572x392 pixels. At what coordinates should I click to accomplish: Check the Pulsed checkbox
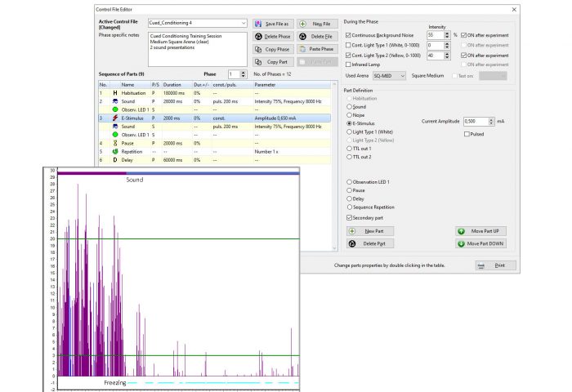coord(467,134)
